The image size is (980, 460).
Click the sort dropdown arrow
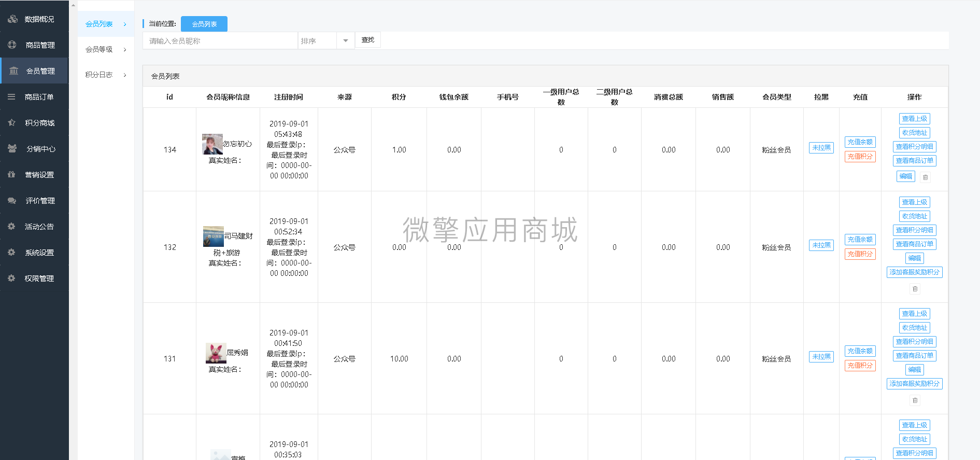click(x=346, y=40)
